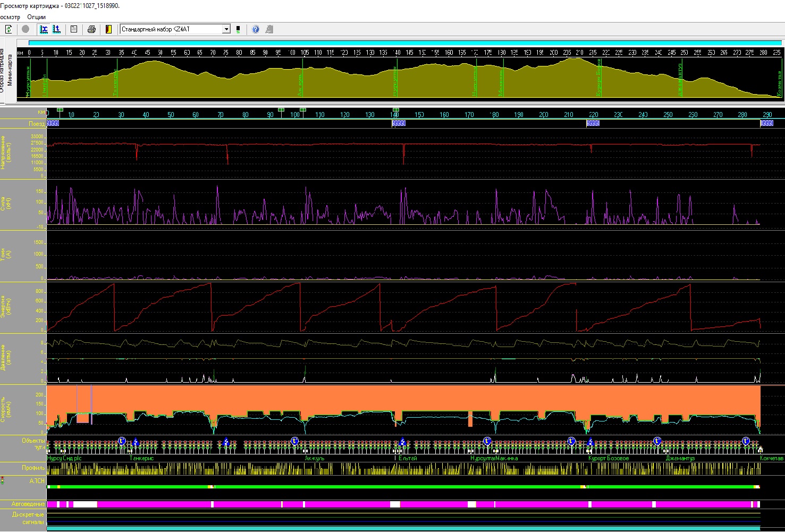Click the first train number 9999 marker
The height and width of the screenshot is (532, 785).
coord(53,123)
